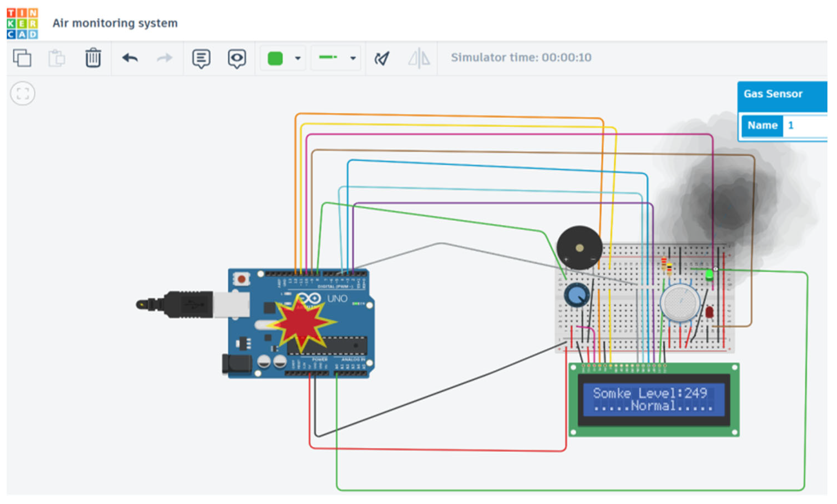
Task: Click the Copy icon in toolbar
Action: (x=22, y=58)
